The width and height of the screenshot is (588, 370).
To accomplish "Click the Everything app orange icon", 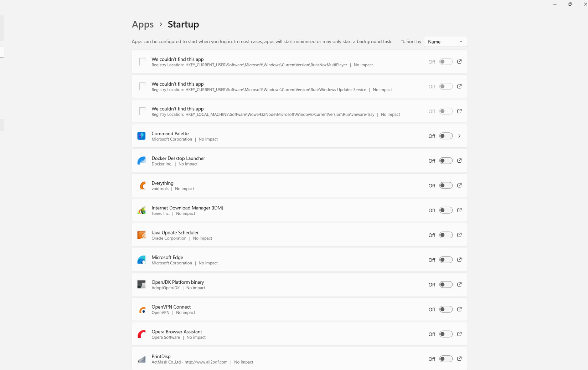I will pyautogui.click(x=141, y=186).
